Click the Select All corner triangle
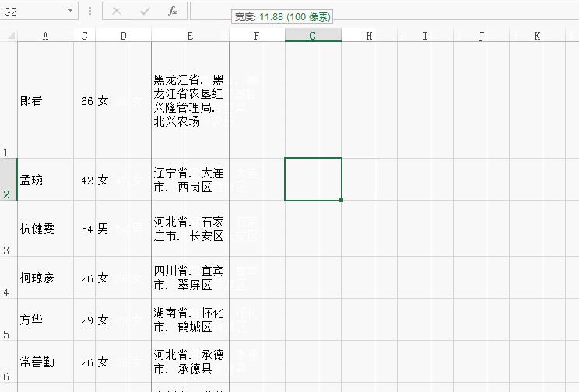Viewport: 579px width, 392px height. coord(11,36)
